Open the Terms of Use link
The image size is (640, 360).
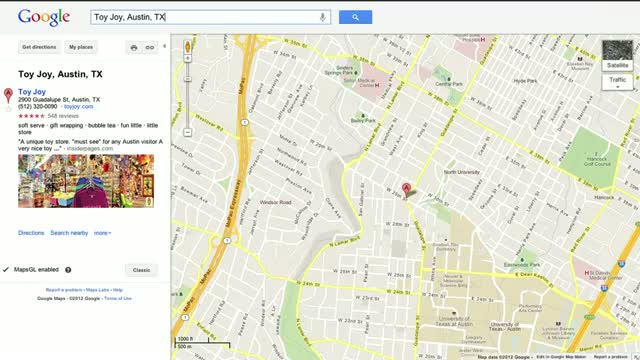118,298
